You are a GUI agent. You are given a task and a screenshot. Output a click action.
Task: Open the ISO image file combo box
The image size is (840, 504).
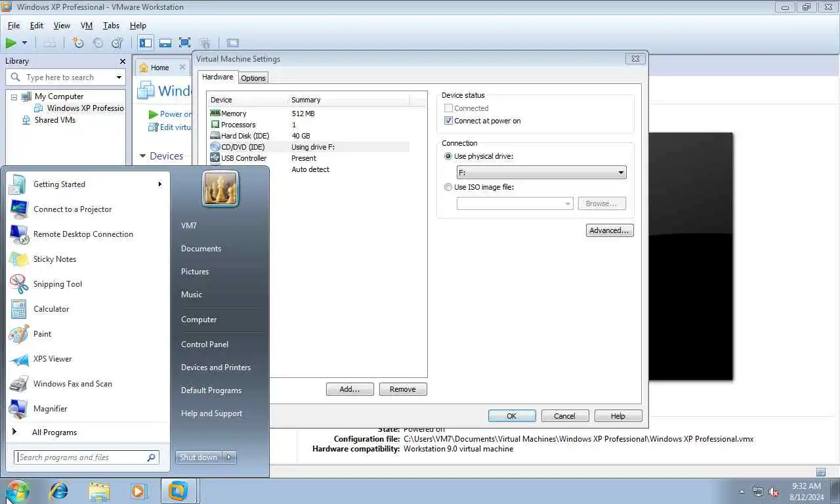(515, 204)
